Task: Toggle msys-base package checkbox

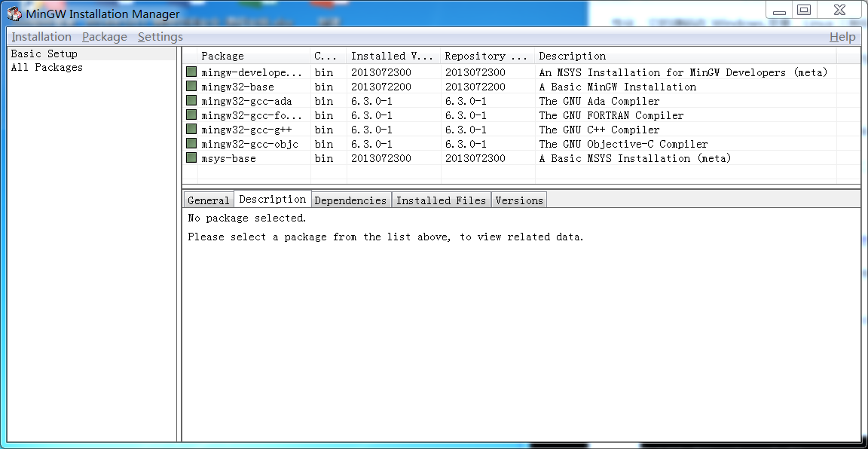Action: point(191,158)
